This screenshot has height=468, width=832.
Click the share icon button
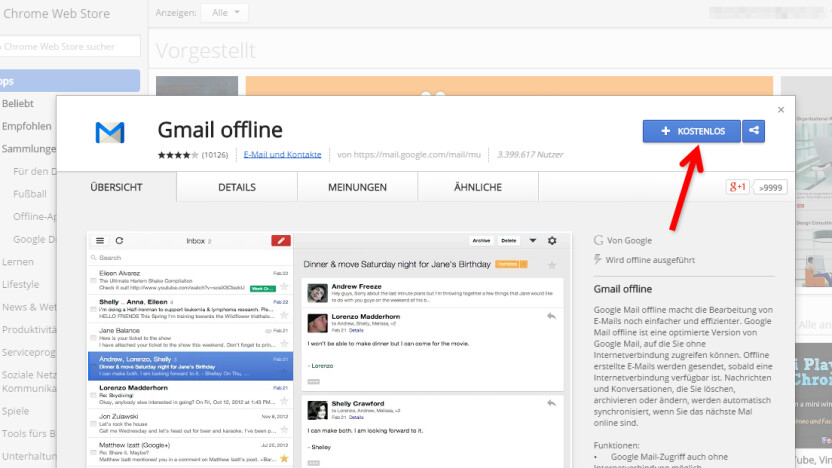tap(753, 131)
